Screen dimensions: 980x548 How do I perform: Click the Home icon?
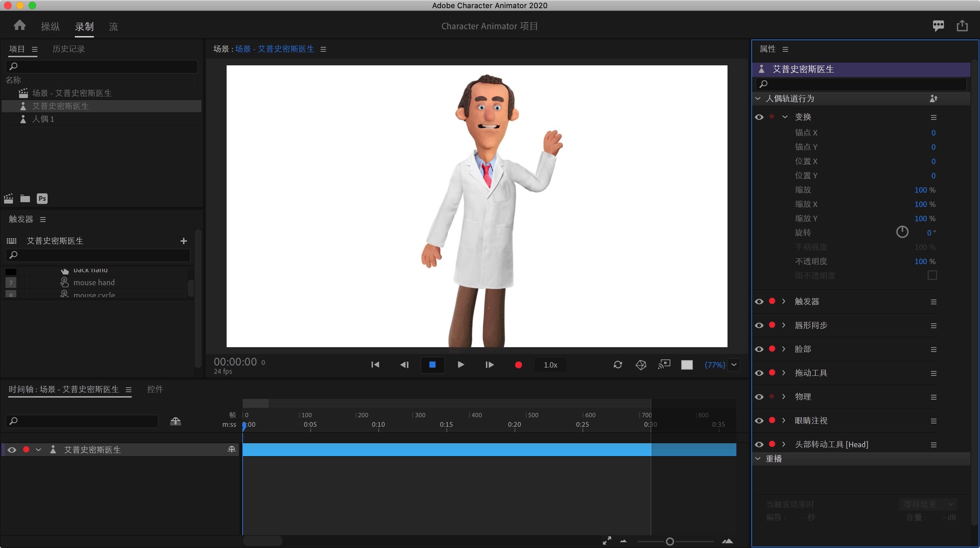(x=19, y=26)
